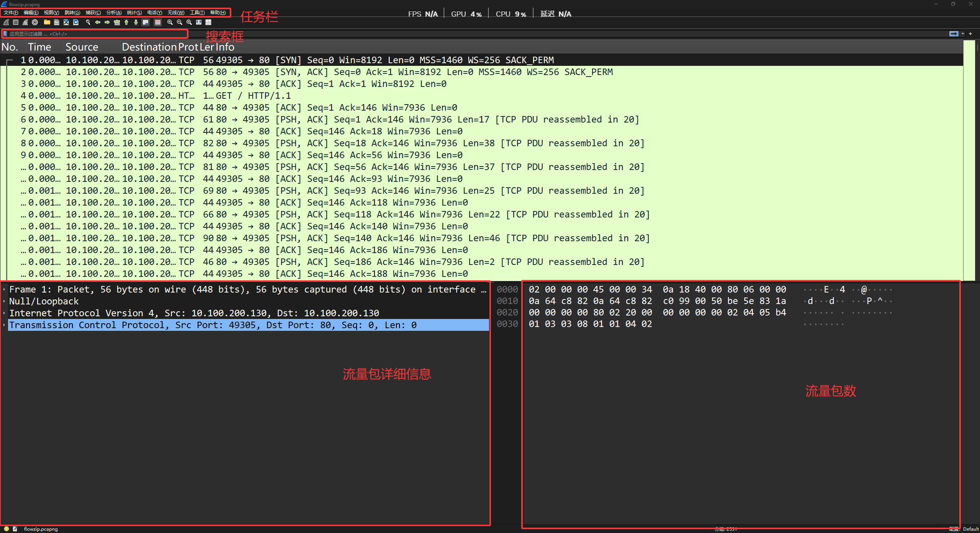Expand the Frame 1 tree item
The height and width of the screenshot is (533, 980).
coord(4,289)
